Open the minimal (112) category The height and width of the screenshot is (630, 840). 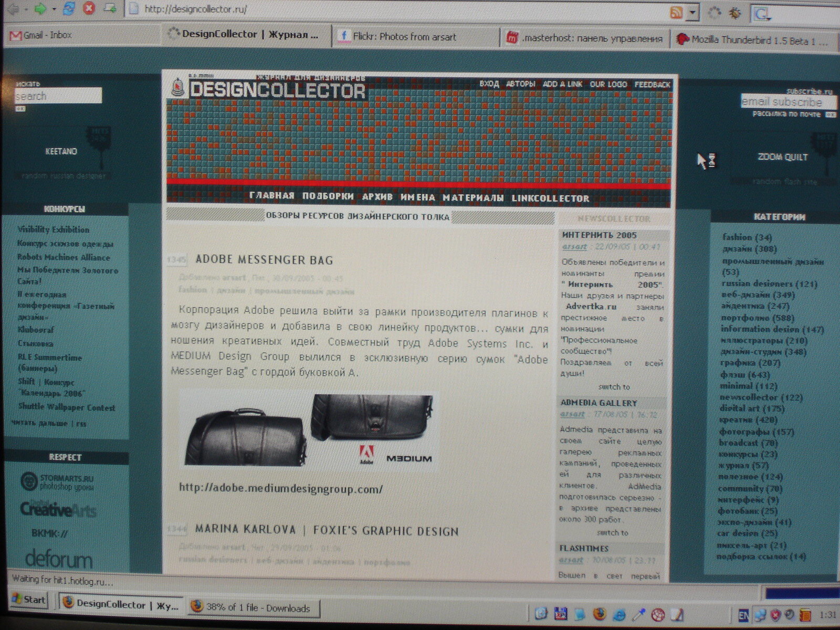click(x=749, y=386)
